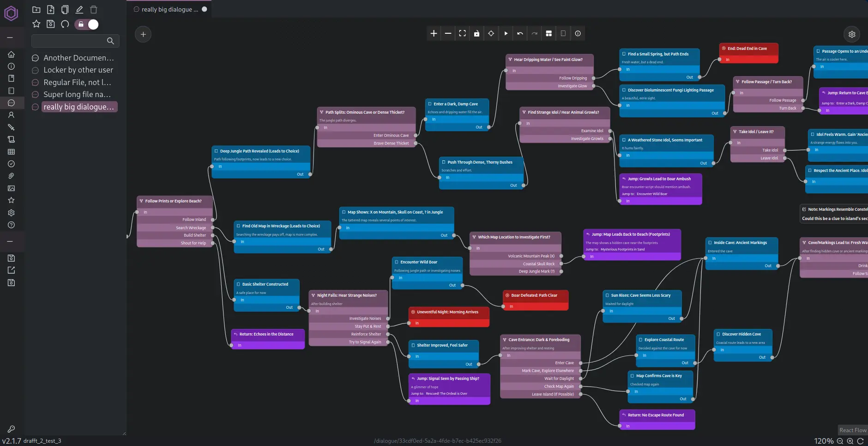
Task: Click the export arrow sidebar icon
Action: click(11, 270)
